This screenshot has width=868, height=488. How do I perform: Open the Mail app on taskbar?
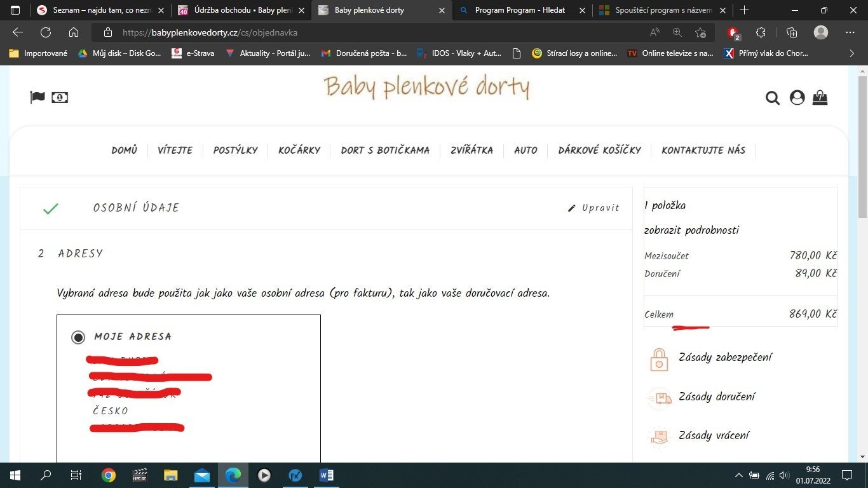coord(202,475)
